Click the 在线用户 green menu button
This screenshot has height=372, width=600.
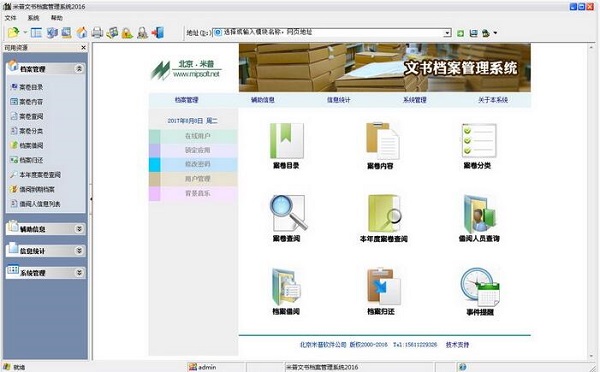(193, 136)
